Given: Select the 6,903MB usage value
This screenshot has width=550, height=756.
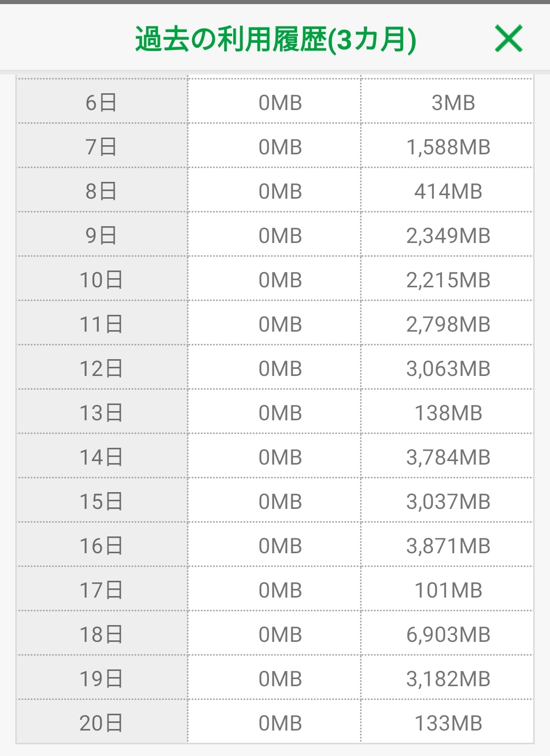Looking at the screenshot, I should click(448, 635).
